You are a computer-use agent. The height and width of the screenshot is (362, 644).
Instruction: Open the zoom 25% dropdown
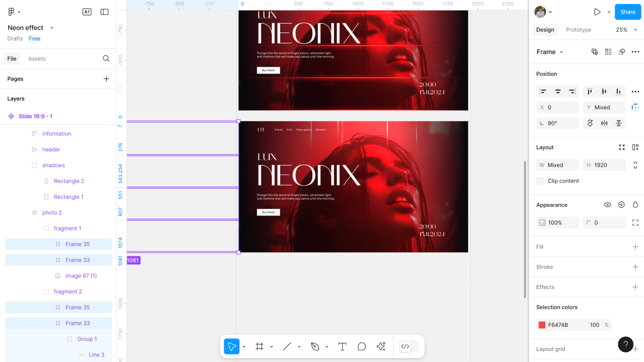[x=627, y=30]
